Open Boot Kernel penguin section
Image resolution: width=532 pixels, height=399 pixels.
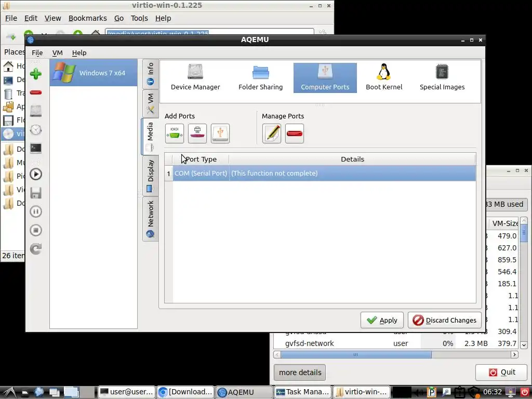tap(384, 78)
